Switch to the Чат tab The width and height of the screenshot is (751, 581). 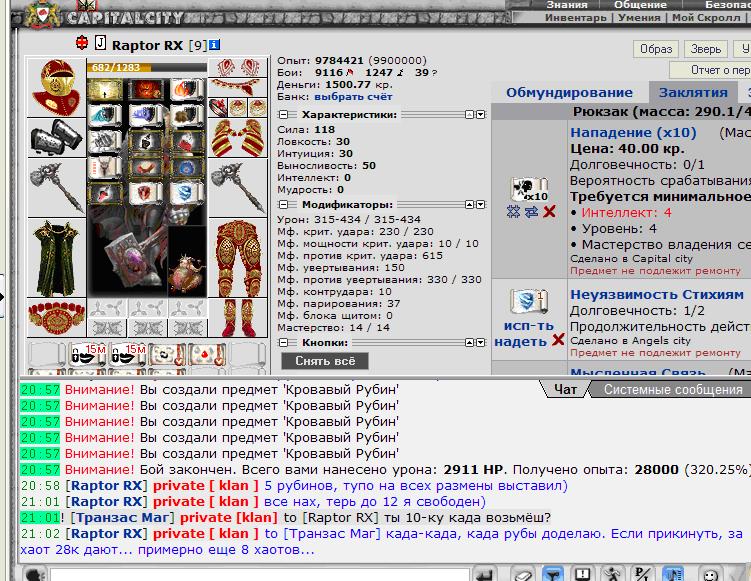click(x=565, y=389)
